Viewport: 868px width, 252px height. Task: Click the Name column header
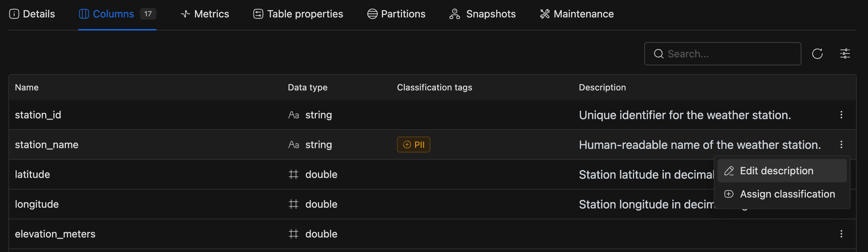[27, 88]
